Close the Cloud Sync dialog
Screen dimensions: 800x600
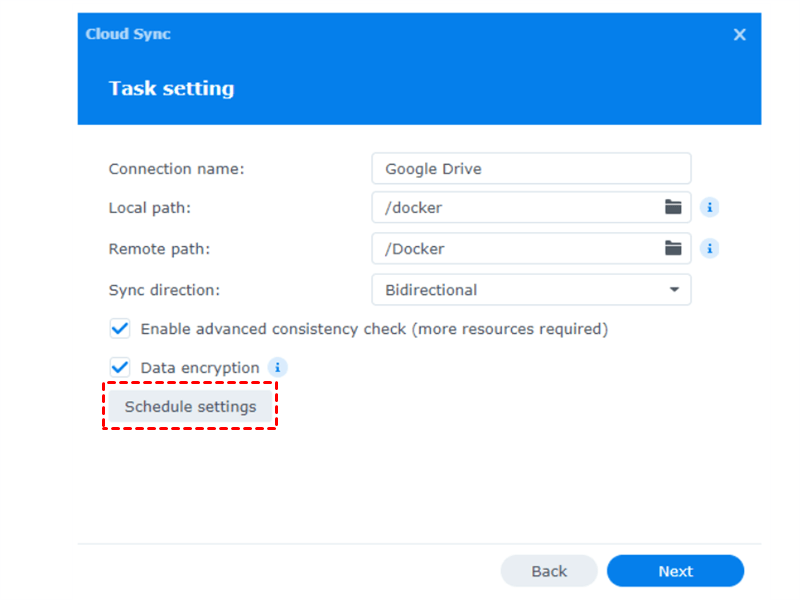740,35
